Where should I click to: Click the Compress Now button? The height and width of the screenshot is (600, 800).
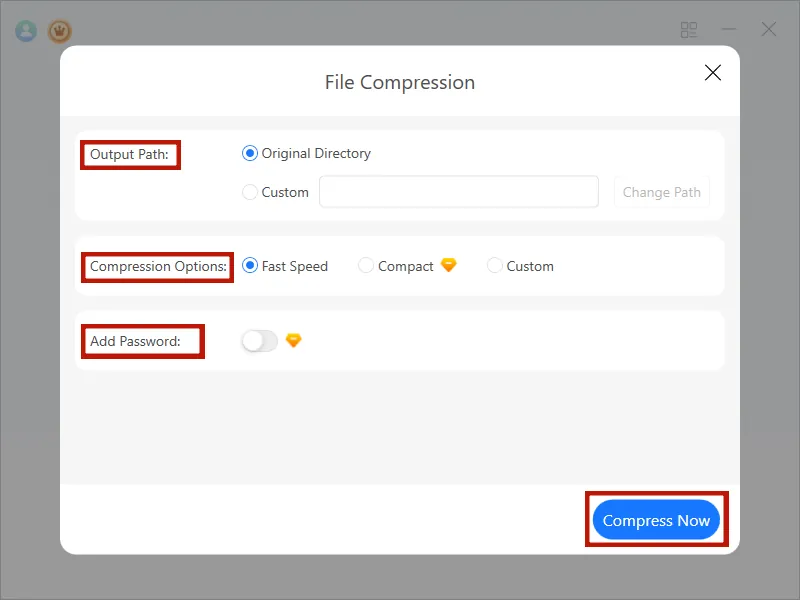coord(656,520)
